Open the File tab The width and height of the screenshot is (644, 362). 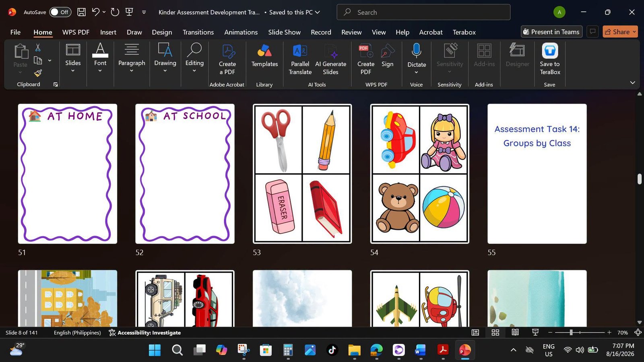(15, 32)
